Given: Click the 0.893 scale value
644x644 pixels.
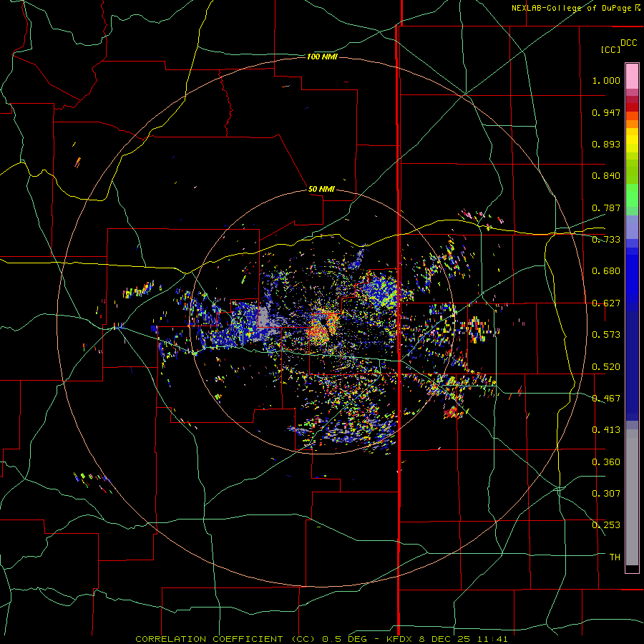Looking at the screenshot, I should click(x=606, y=144).
